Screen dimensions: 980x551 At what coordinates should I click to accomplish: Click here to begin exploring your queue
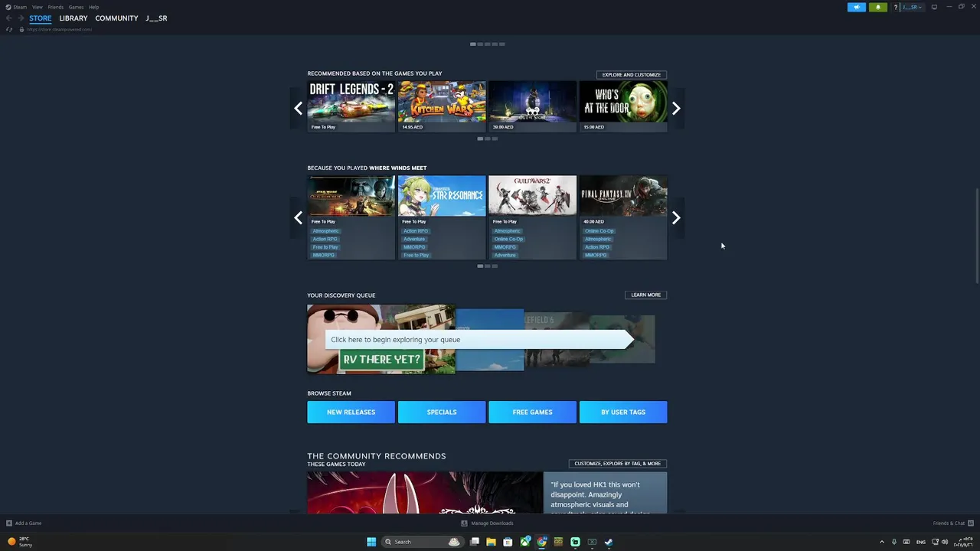(479, 340)
